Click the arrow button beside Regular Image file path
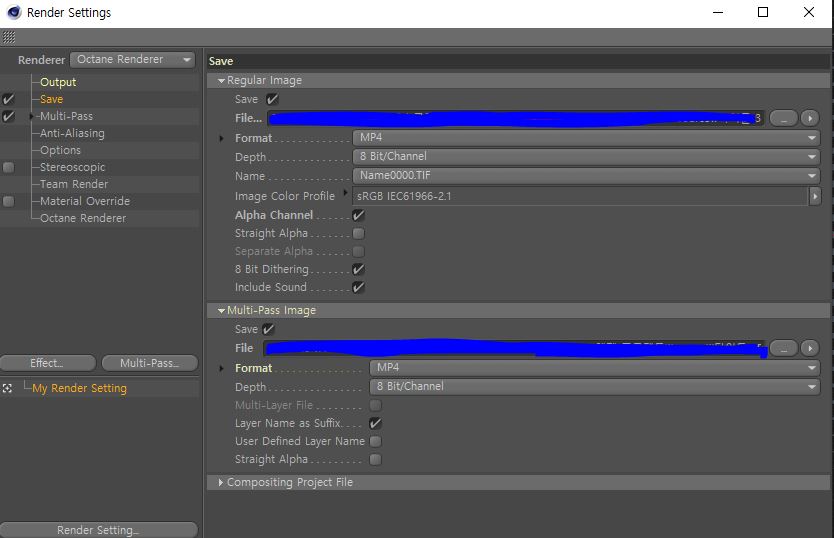The width and height of the screenshot is (834, 538). pyautogui.click(x=810, y=118)
